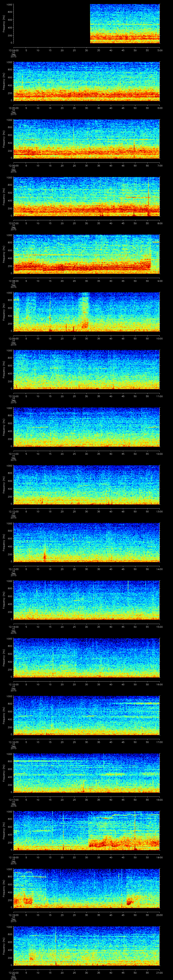Select the 12:15:00 time axis label
Viewport: 173px width, 980px height.
tap(13, 684)
